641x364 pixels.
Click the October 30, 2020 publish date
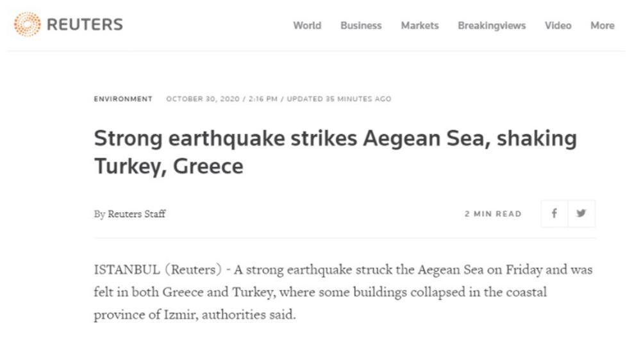point(203,99)
